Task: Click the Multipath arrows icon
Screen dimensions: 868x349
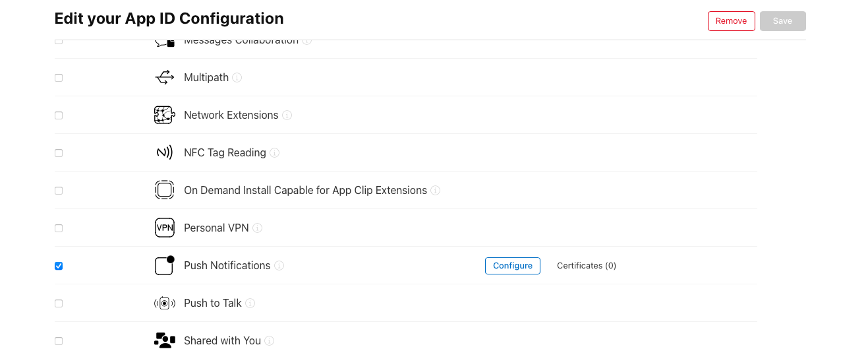Action: pyautogui.click(x=164, y=78)
